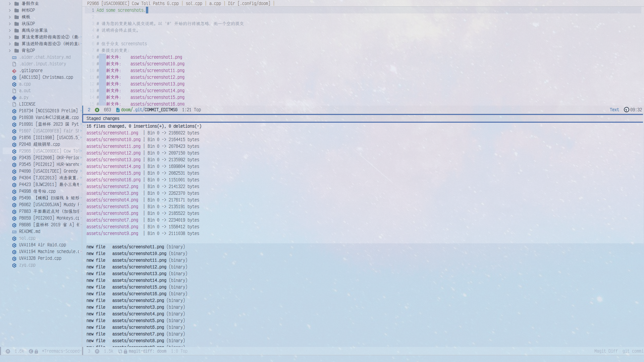Switch to the Dir [.config/doom] tab
644x362 pixels.
[x=249, y=3]
